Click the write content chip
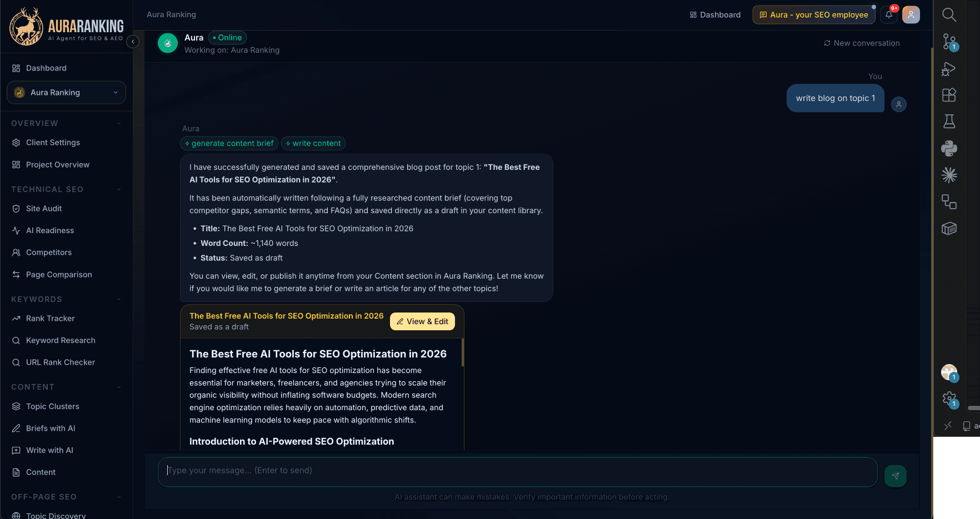Image resolution: width=980 pixels, height=519 pixels. [x=313, y=144]
